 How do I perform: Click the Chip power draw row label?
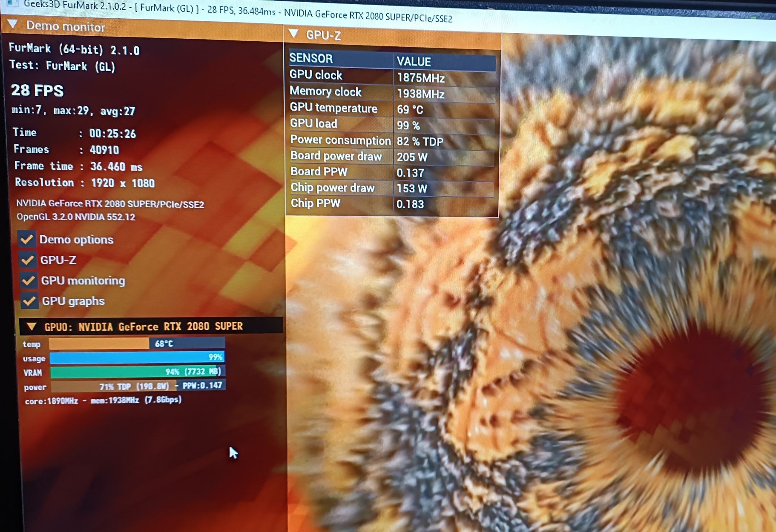click(x=333, y=188)
